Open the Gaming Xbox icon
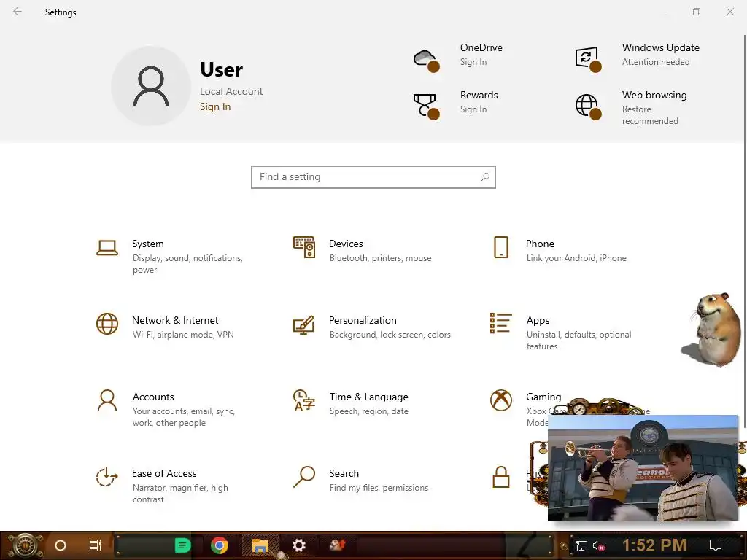Image resolution: width=747 pixels, height=560 pixels. [500, 400]
